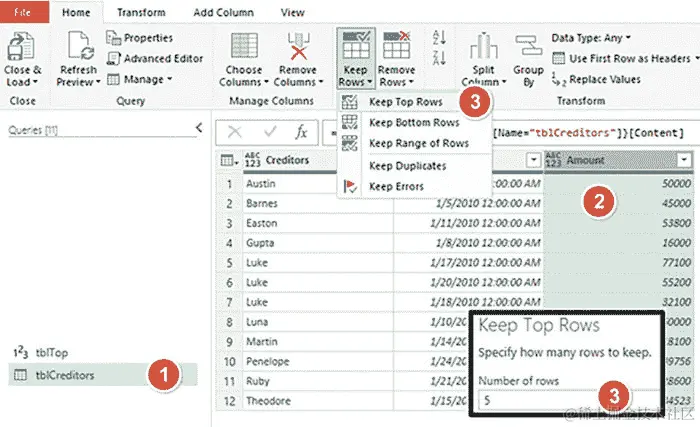700x427 pixels.
Task: Click Amount column data type icon
Action: [x=553, y=160]
